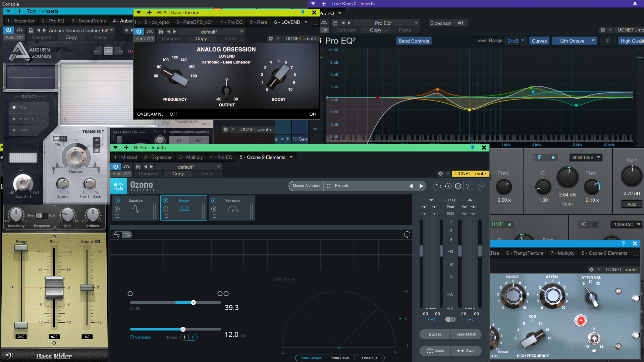
Task: Open 12th Octave dropdown in Pro EQ
Action: coord(575,41)
